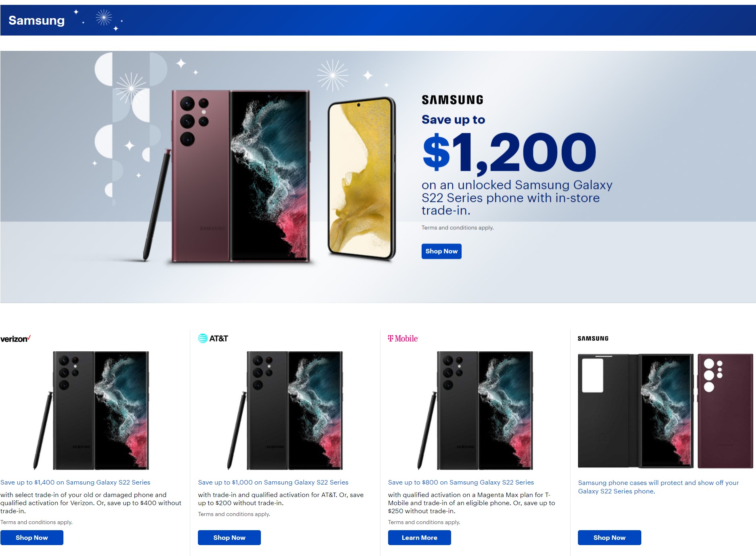The height and width of the screenshot is (556, 756).
Task: Click the Verizon logo
Action: click(15, 339)
